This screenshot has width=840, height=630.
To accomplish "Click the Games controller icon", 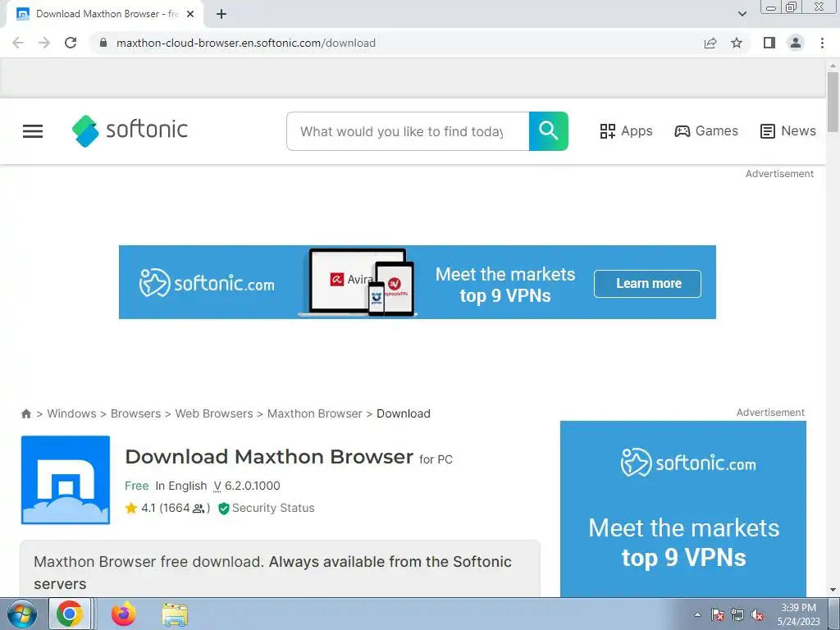I will point(682,131).
